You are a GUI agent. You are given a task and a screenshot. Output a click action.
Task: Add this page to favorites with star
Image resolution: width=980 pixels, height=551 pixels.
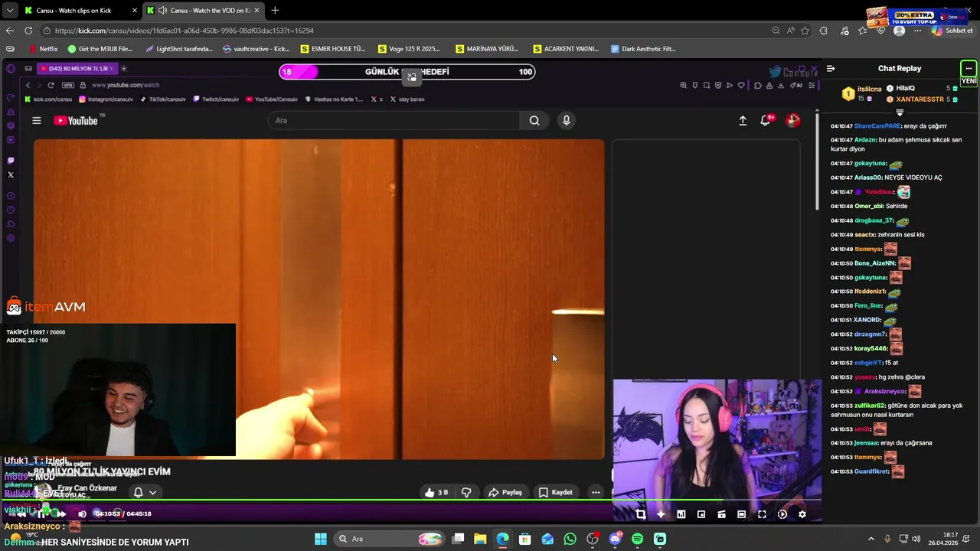[805, 31]
